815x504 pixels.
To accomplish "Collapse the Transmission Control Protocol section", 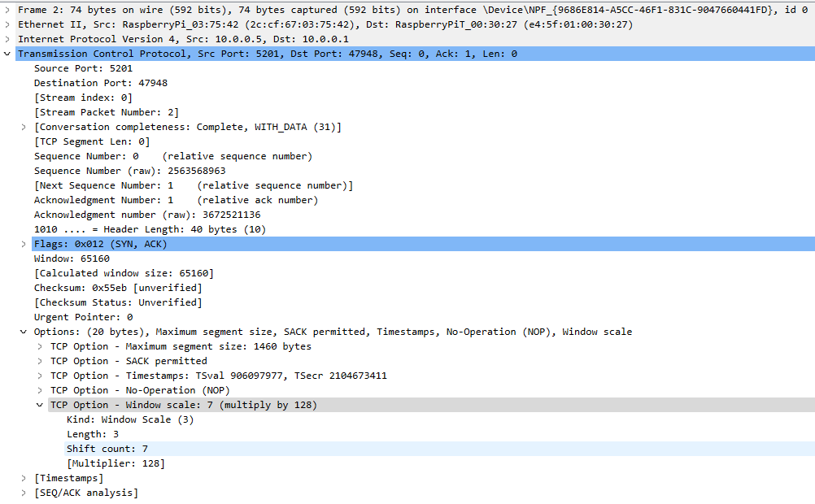I will [x=7, y=54].
